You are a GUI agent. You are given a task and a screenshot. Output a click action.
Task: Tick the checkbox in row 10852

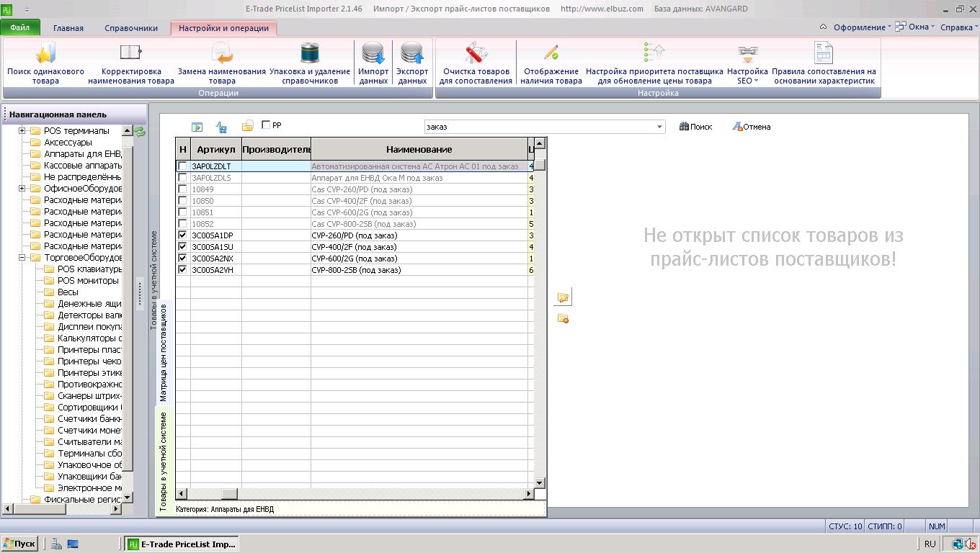pyautogui.click(x=182, y=224)
